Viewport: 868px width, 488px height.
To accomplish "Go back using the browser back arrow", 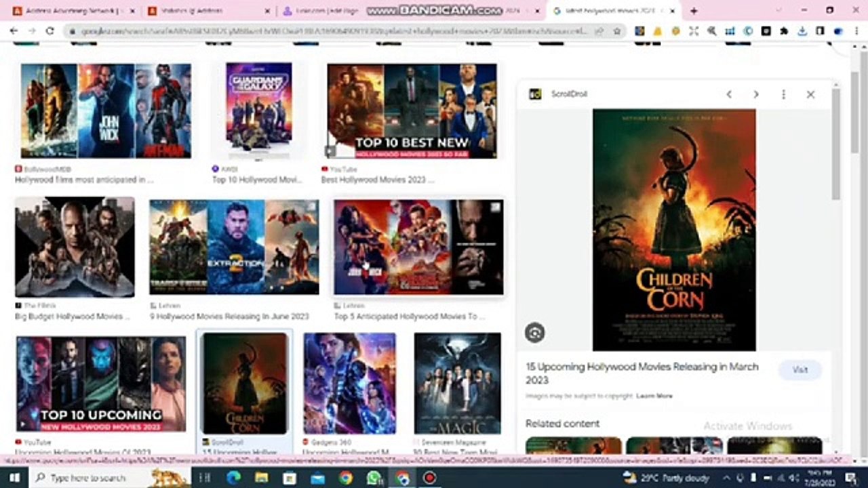I will point(14,31).
